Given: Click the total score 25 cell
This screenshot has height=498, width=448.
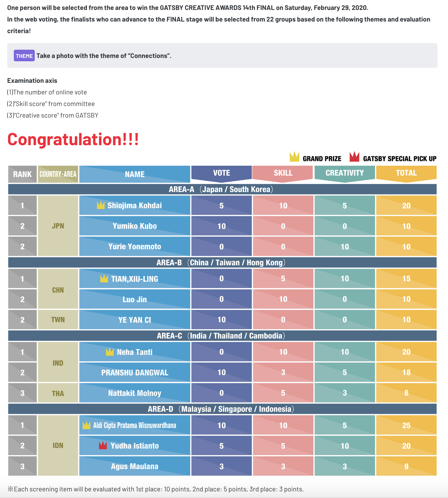Looking at the screenshot, I should point(406,425).
